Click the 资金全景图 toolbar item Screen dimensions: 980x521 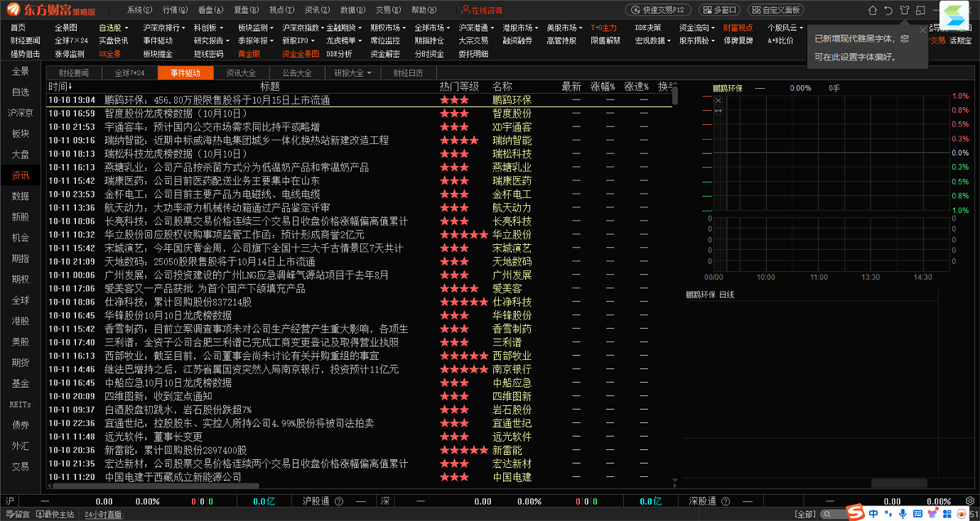(301, 54)
